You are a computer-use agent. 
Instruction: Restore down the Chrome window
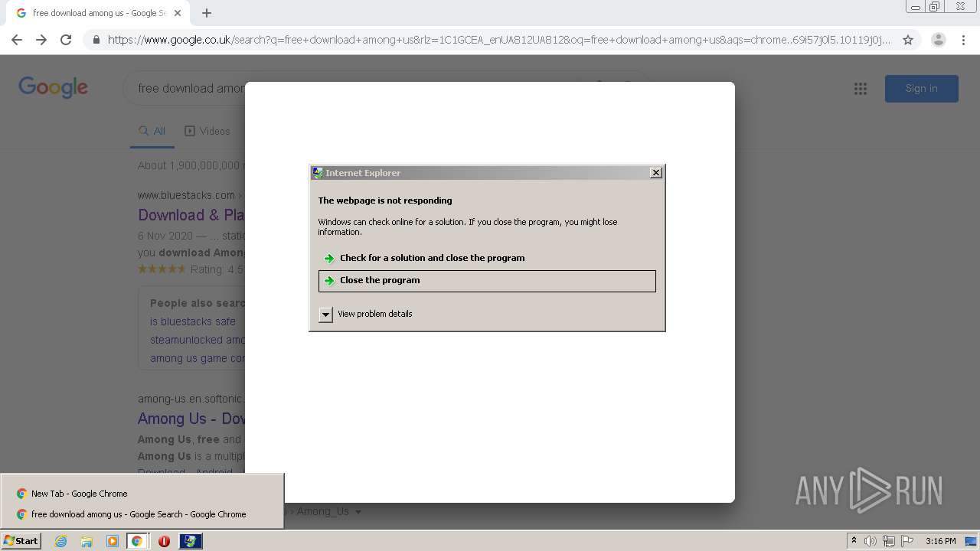coord(935,7)
